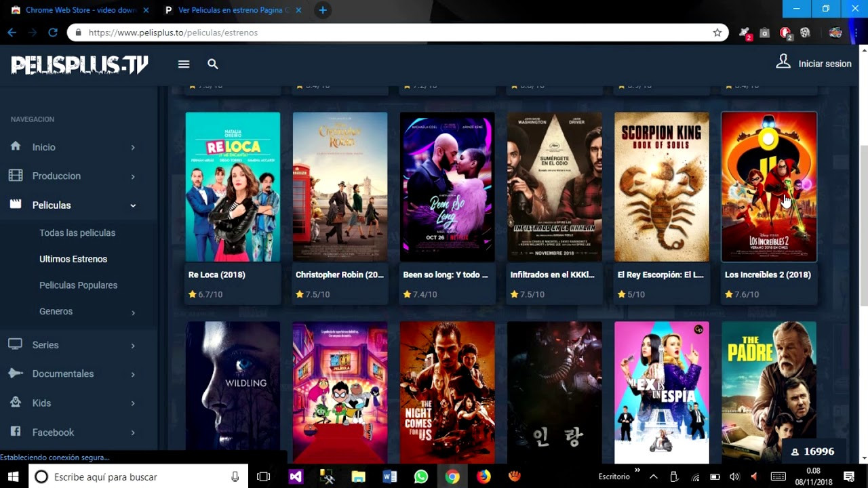Open the site search magnifier icon
This screenshot has height=488, width=868.
(x=213, y=64)
